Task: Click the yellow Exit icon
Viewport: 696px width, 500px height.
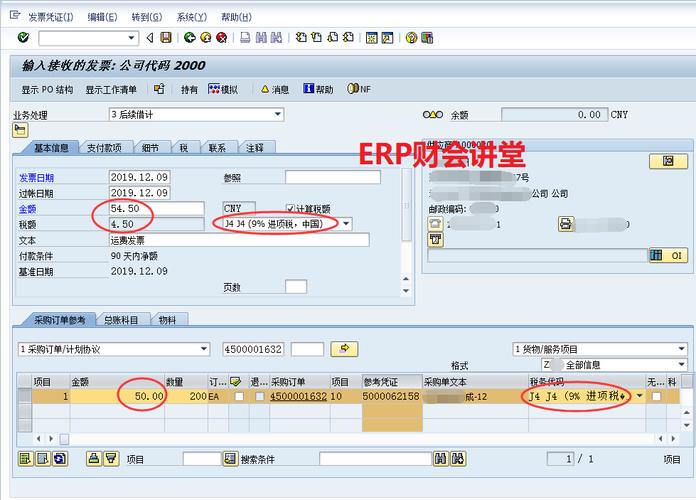Action: click(x=206, y=38)
